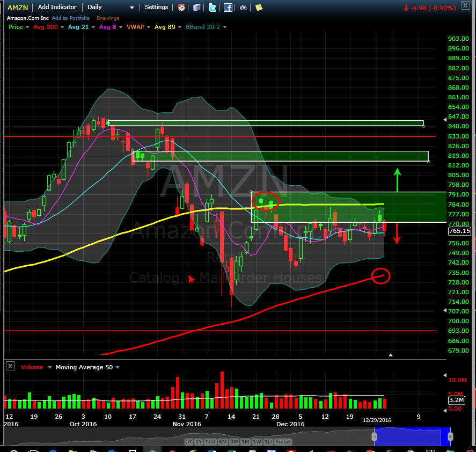Select the 6M time range button

222,442
